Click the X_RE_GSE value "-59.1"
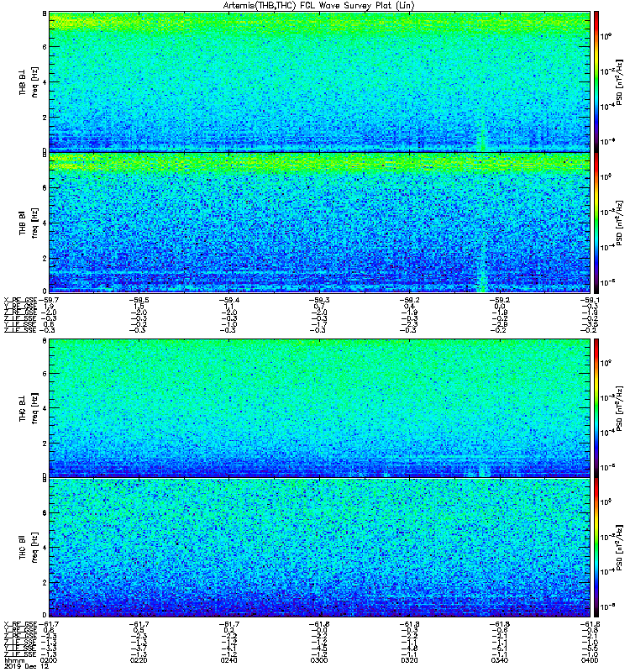The image size is (630, 672). click(x=590, y=300)
